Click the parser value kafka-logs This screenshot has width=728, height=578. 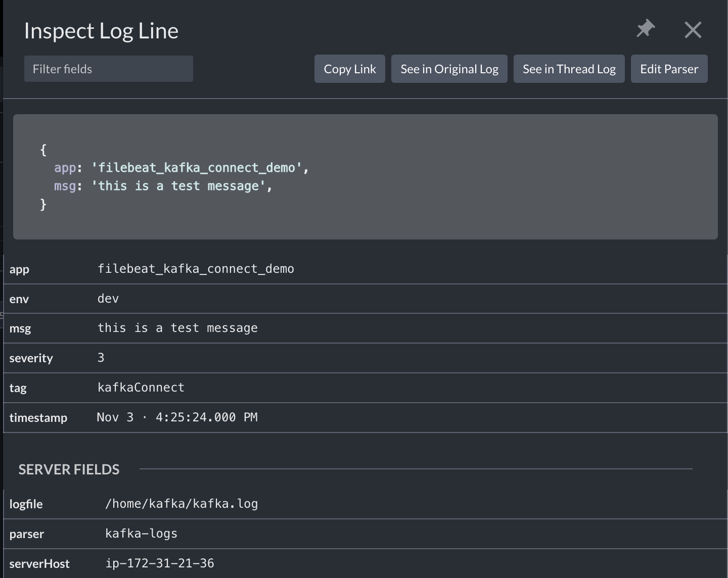pos(141,534)
